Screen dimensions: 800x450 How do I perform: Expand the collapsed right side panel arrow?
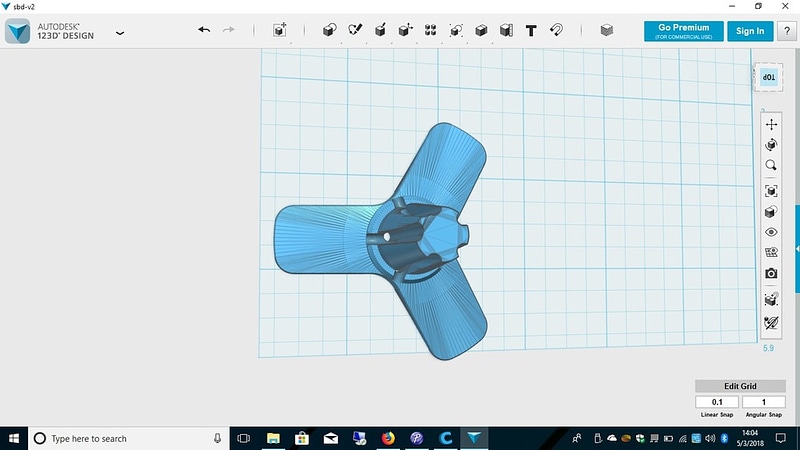click(797, 249)
